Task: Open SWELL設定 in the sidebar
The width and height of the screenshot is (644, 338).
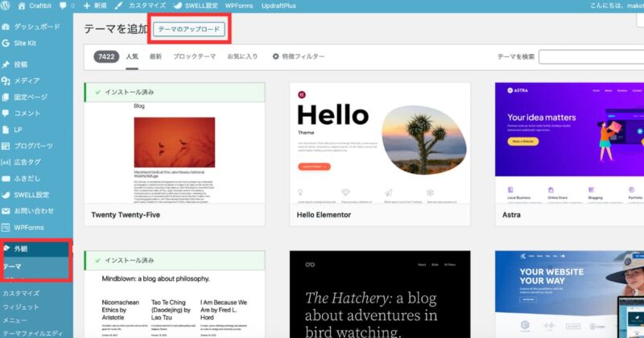Action: click(31, 195)
